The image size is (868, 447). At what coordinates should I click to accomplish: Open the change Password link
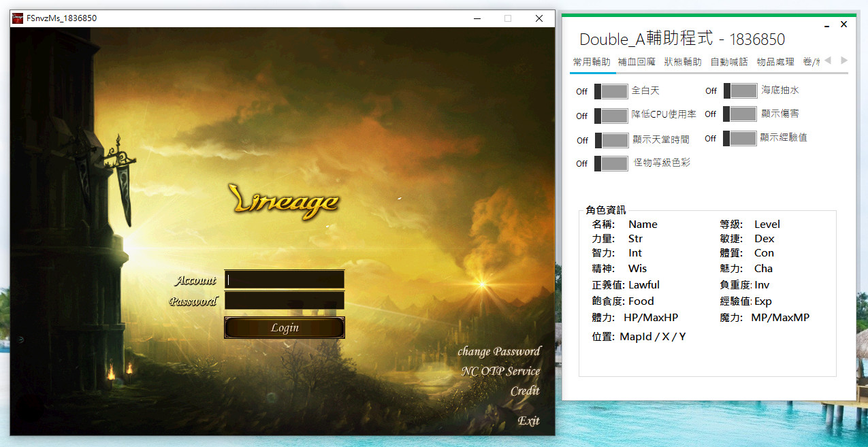499,352
